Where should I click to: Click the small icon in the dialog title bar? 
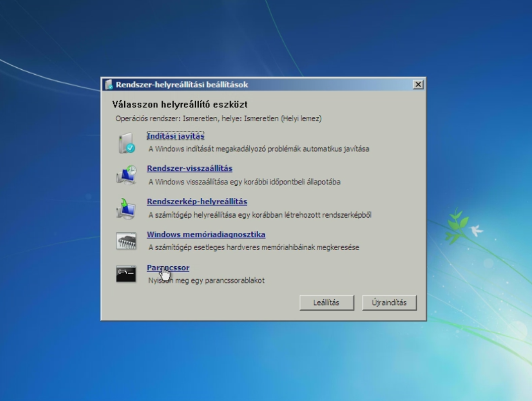pyautogui.click(x=108, y=85)
